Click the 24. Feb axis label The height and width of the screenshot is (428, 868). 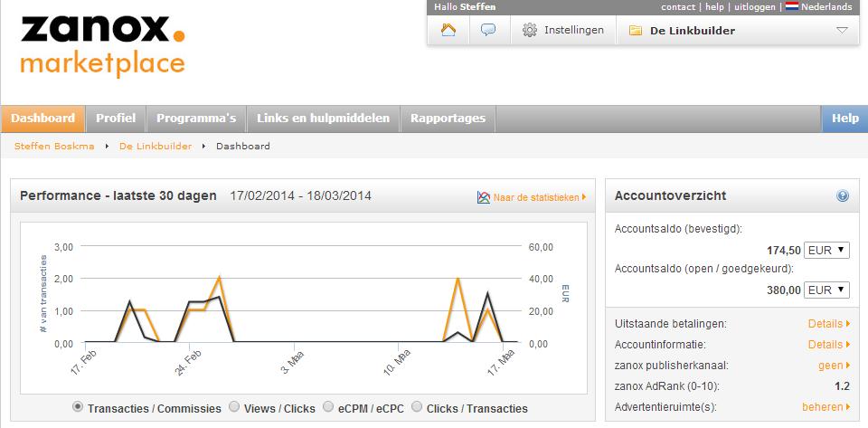pos(189,362)
